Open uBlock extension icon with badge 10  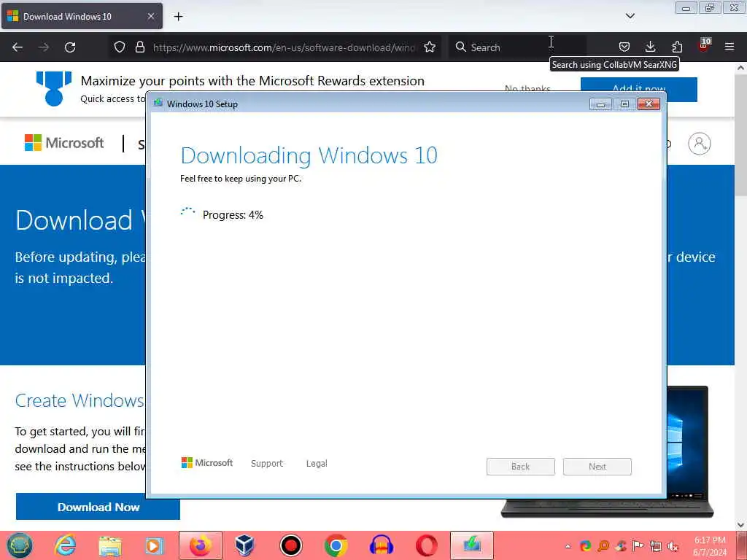[704, 45]
